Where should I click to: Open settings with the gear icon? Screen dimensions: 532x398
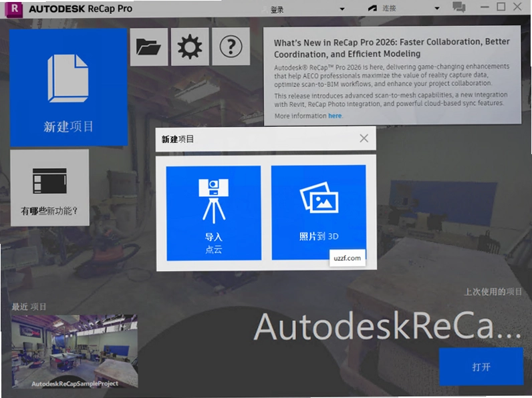[190, 47]
